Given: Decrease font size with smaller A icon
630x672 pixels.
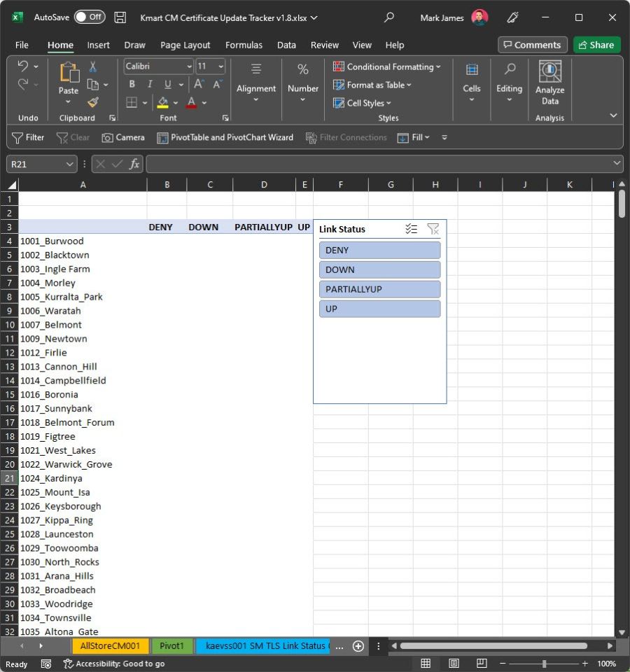Looking at the screenshot, I should [217, 84].
